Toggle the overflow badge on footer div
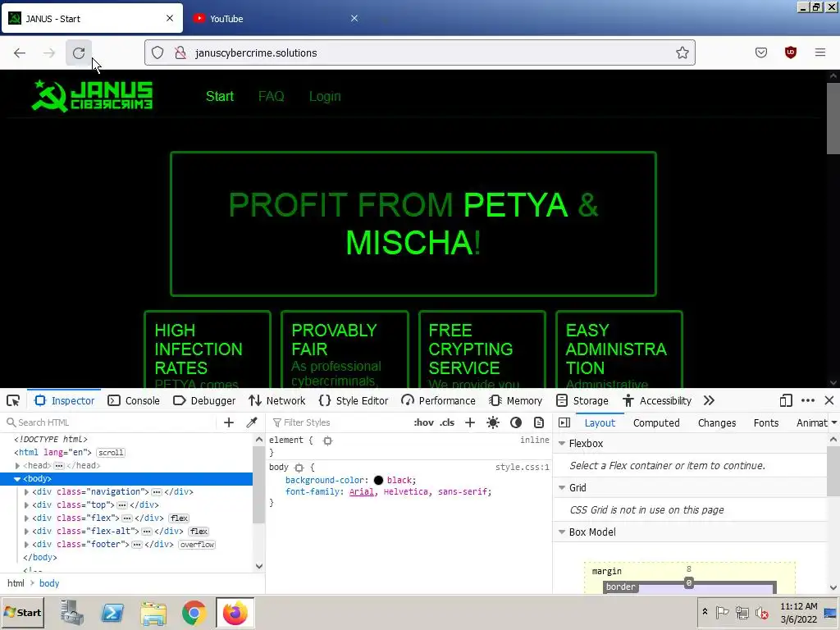The height and width of the screenshot is (630, 840). click(197, 545)
